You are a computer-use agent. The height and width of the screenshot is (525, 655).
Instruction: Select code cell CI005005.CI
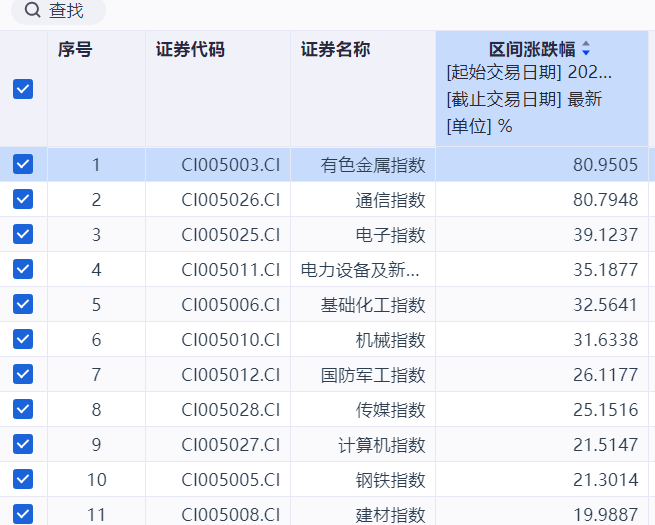tap(218, 479)
